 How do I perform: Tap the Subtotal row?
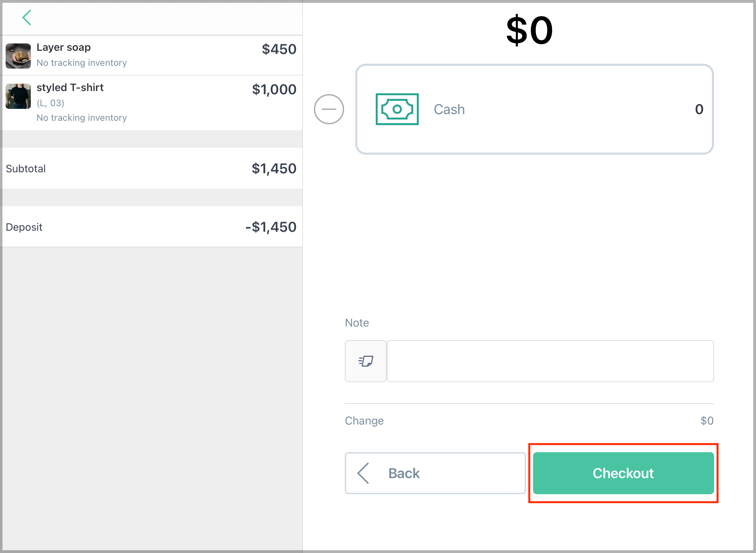point(151,168)
